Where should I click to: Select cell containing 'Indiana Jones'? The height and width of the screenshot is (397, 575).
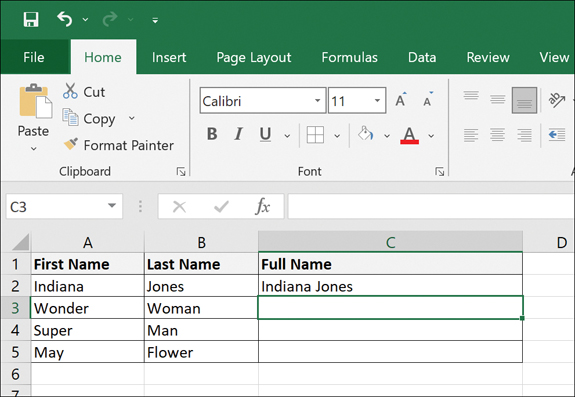(x=391, y=286)
